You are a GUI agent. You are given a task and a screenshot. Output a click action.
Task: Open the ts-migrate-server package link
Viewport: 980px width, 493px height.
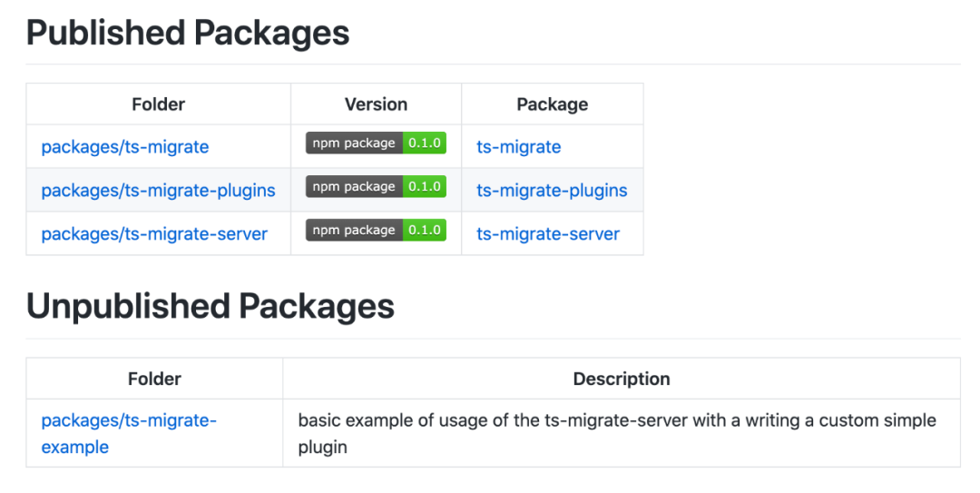coord(548,234)
